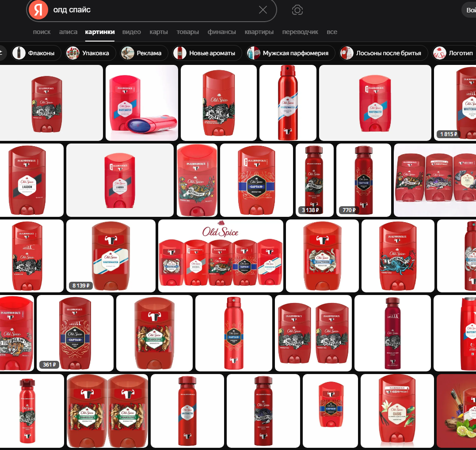Open the 361 ₽ Captain deodorant image
The height and width of the screenshot is (450, 476).
[x=75, y=333]
